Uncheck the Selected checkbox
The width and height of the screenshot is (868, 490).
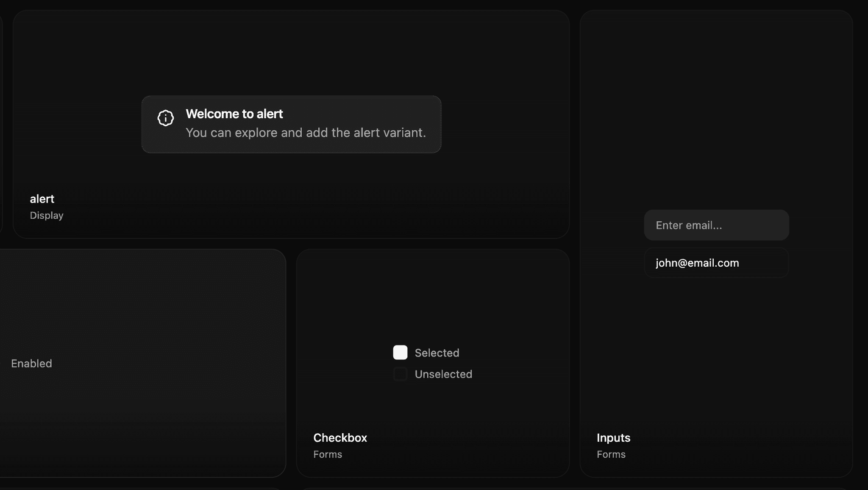tap(400, 352)
